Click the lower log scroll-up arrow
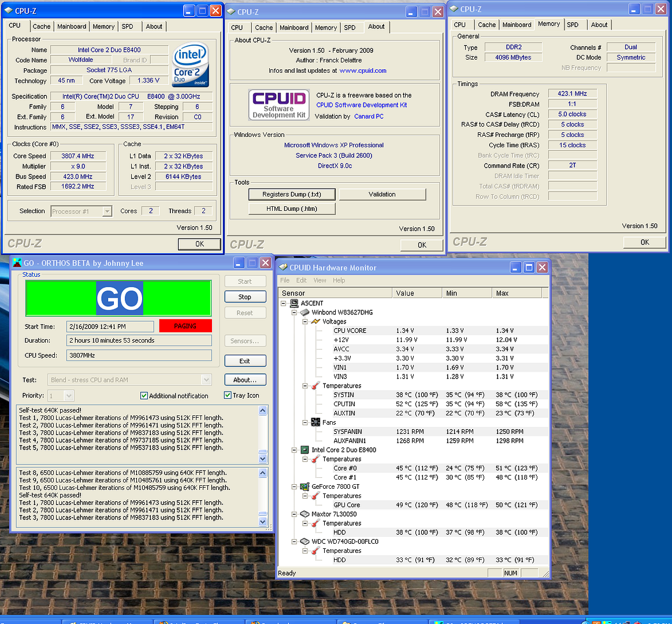Screen dimensions: 672x624 [x=263, y=473]
